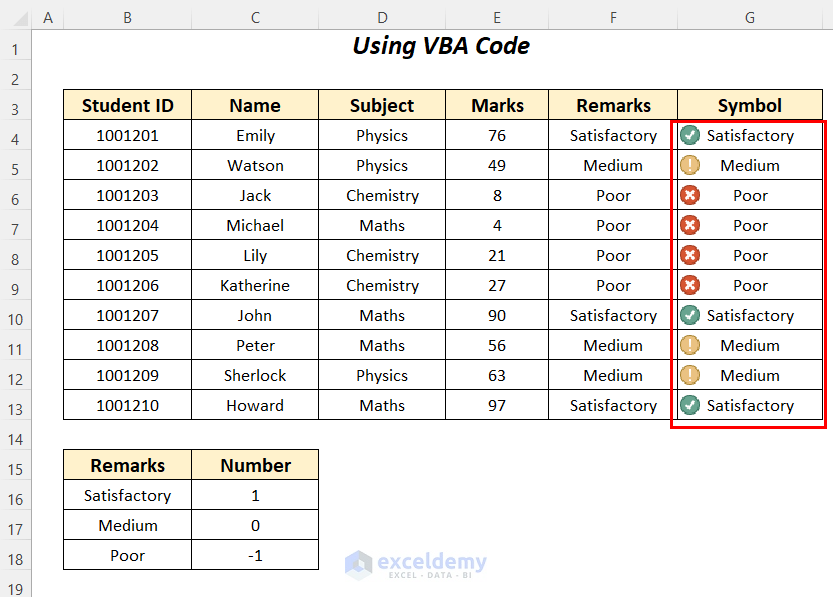The width and height of the screenshot is (833, 597).
Task: Select the 'Remarks' header in lookup table
Action: 128,465
